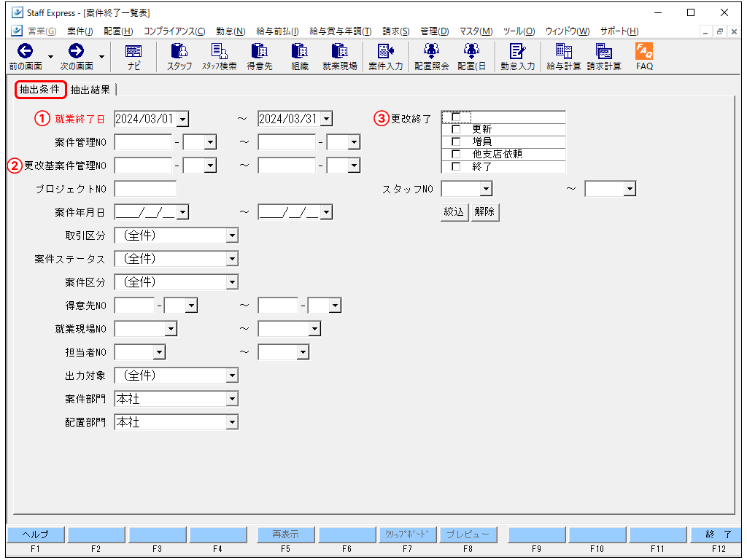
Task: Tick the blank first 更改終了 checkbox
Action: click(x=456, y=117)
